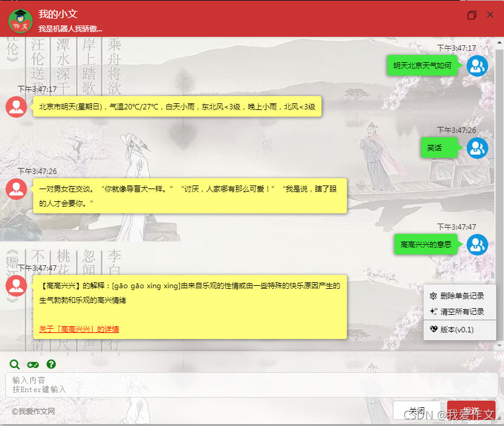Select 清空所有记录 from context menu
Viewport: 504px width, 426px height.
coord(459,312)
